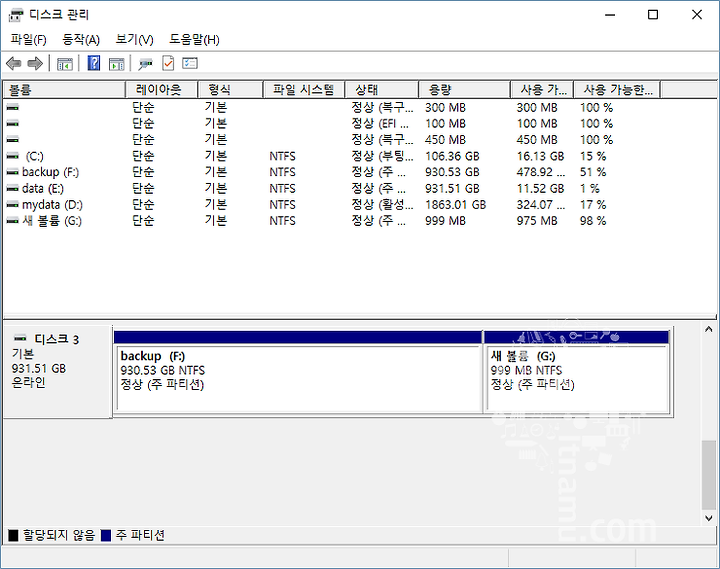The image size is (720, 569).
Task: Click the toolbar icon next to the red-check icon
Action: [146, 63]
